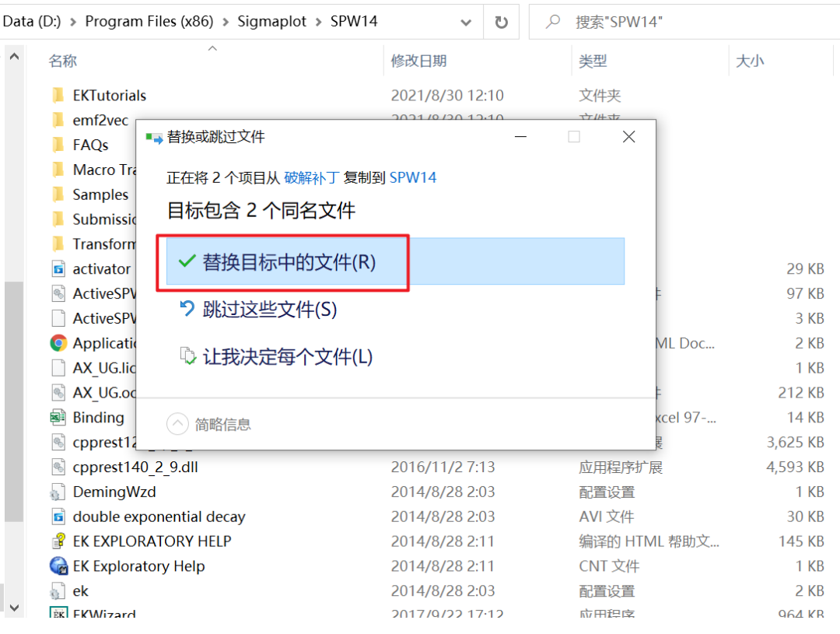Click the Samples folder icon
This screenshot has width=840, height=634.
pos(58,194)
